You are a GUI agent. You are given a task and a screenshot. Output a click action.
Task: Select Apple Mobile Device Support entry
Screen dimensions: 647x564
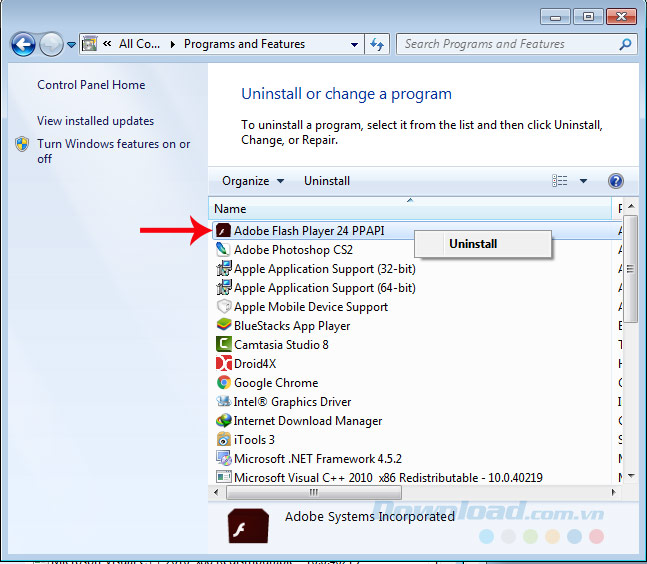311,307
